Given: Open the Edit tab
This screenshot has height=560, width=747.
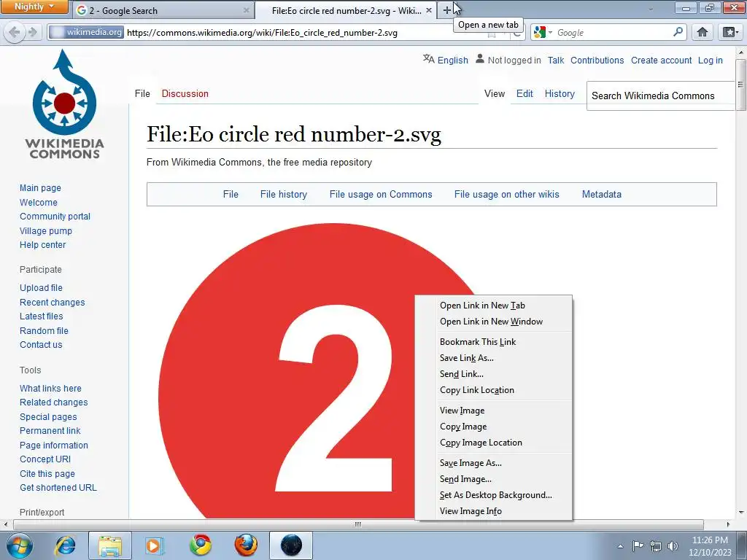Looking at the screenshot, I should (525, 93).
